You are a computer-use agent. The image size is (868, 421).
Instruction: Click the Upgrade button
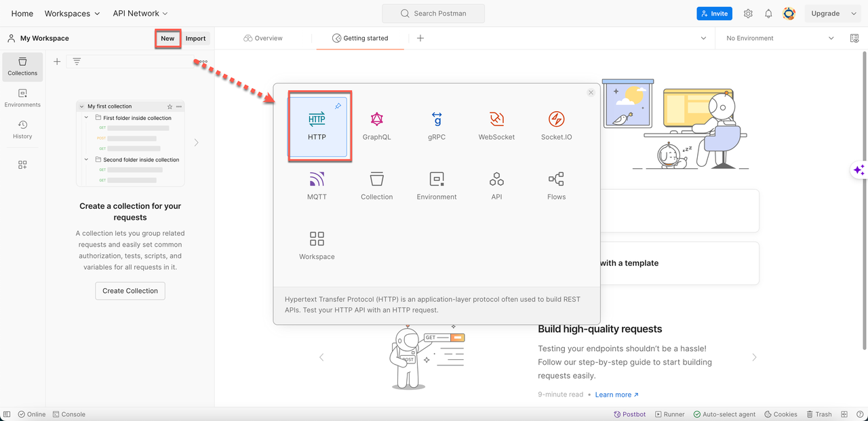[825, 14]
